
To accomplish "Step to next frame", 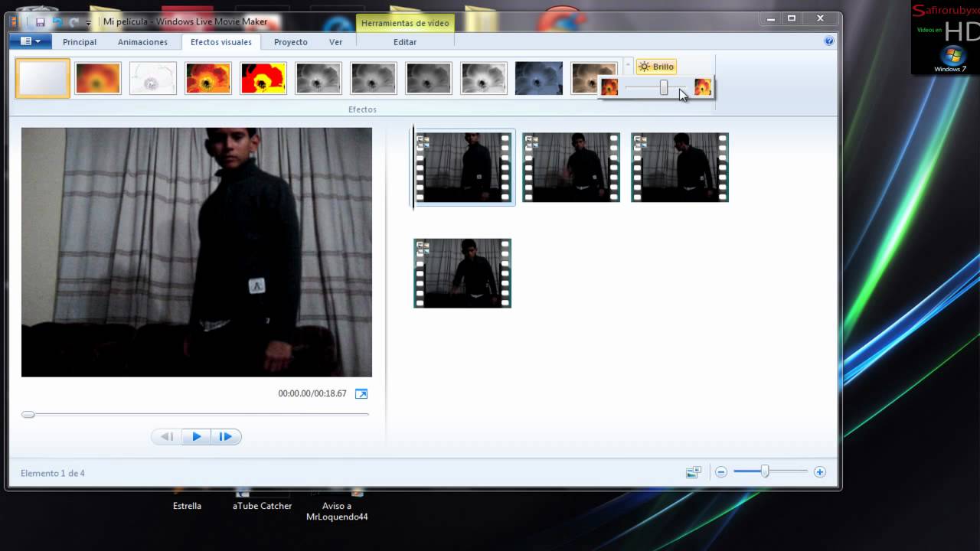I will pyautogui.click(x=226, y=436).
